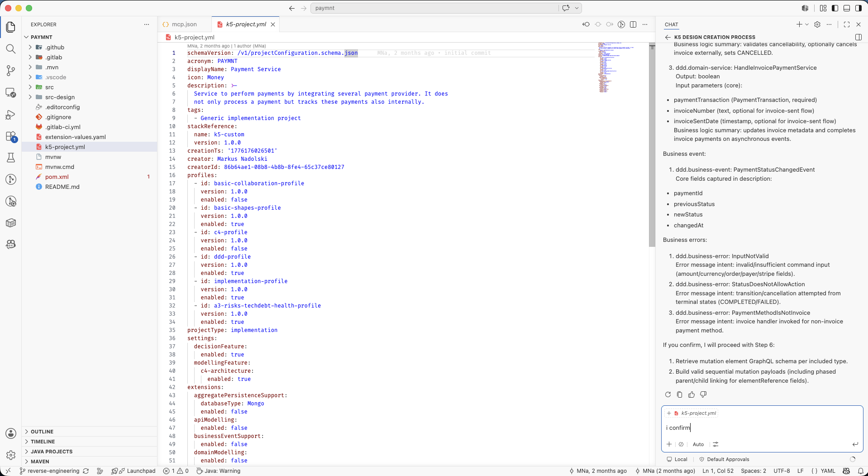Click thumbs up on chat response

pyautogui.click(x=692, y=394)
